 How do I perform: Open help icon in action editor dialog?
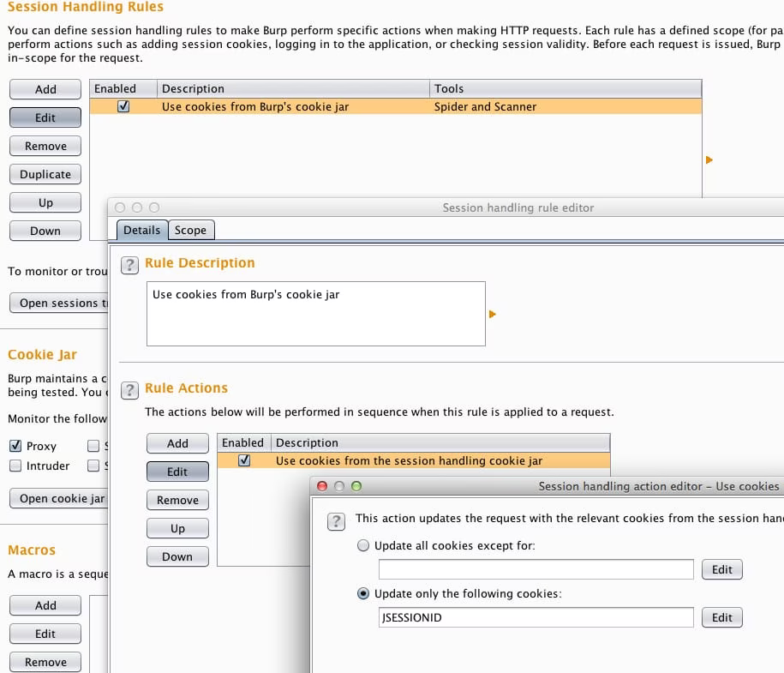[x=336, y=521]
